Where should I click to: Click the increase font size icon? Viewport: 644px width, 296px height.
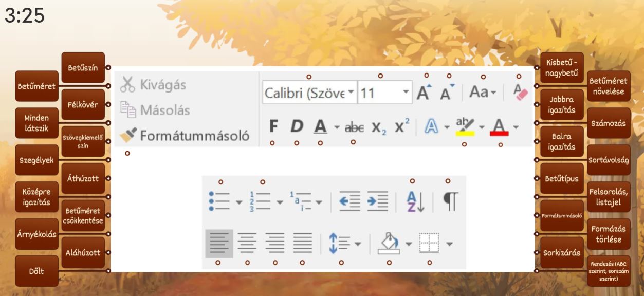pyautogui.click(x=423, y=93)
